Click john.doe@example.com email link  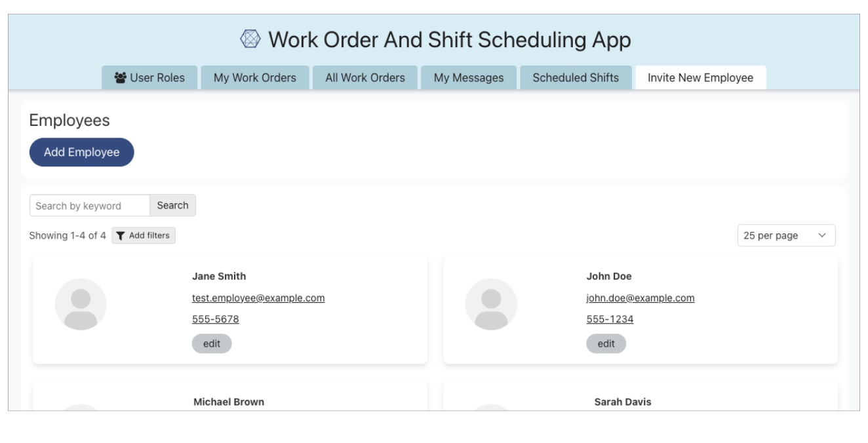click(640, 298)
